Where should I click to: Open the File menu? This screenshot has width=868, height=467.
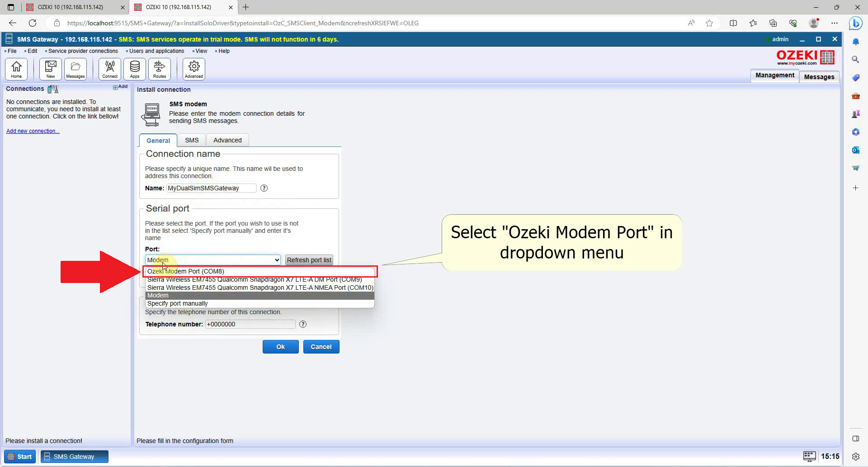click(12, 51)
